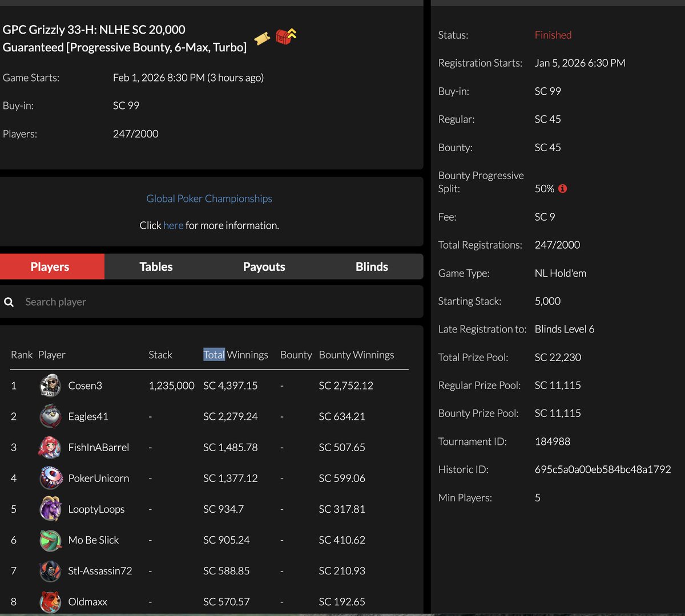The width and height of the screenshot is (685, 616).
Task: Click the Min Players value 5
Action: tap(538, 497)
